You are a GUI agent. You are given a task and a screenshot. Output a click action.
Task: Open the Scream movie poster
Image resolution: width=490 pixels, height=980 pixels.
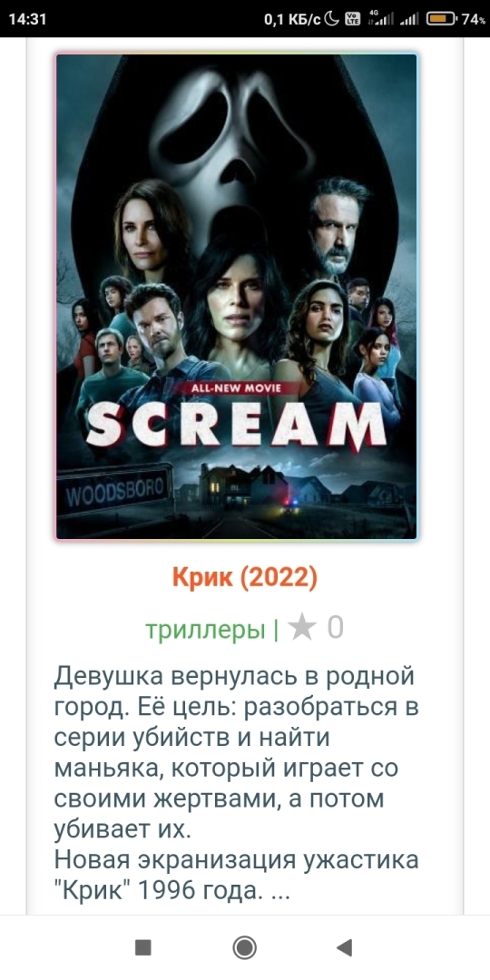tap(236, 296)
